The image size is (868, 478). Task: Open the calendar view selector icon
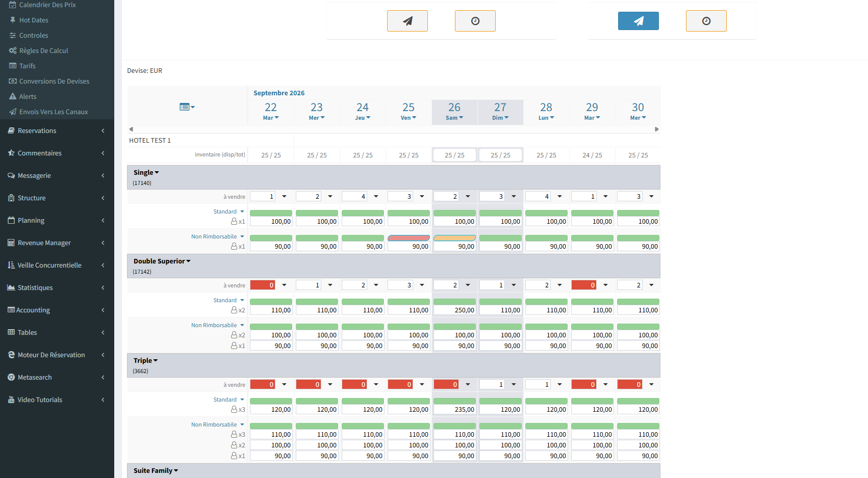click(187, 107)
